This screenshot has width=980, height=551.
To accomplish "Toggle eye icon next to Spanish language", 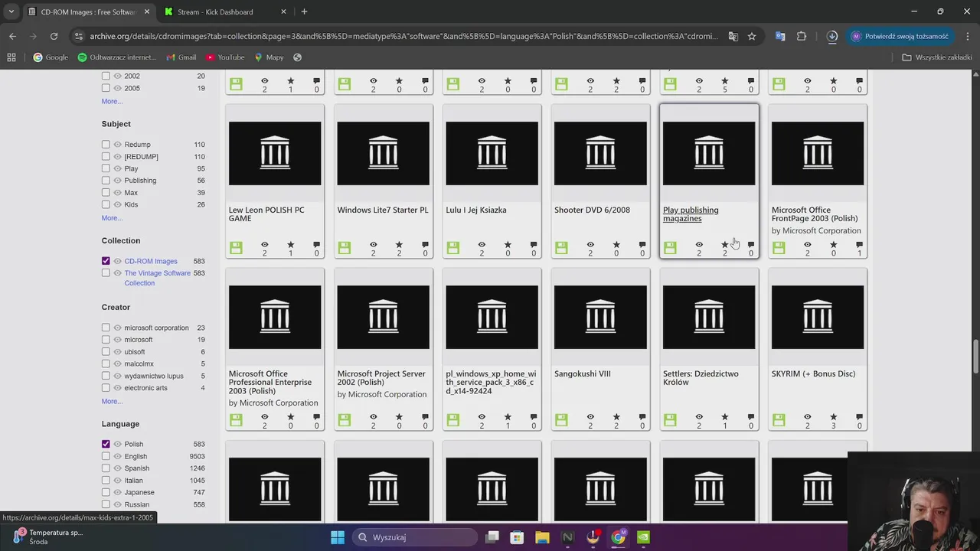I will [118, 468].
